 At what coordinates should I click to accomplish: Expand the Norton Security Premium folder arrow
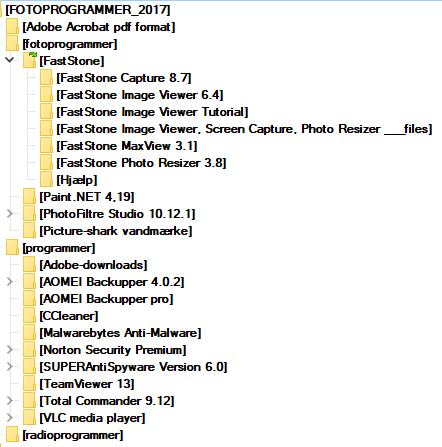pyautogui.click(x=10, y=350)
